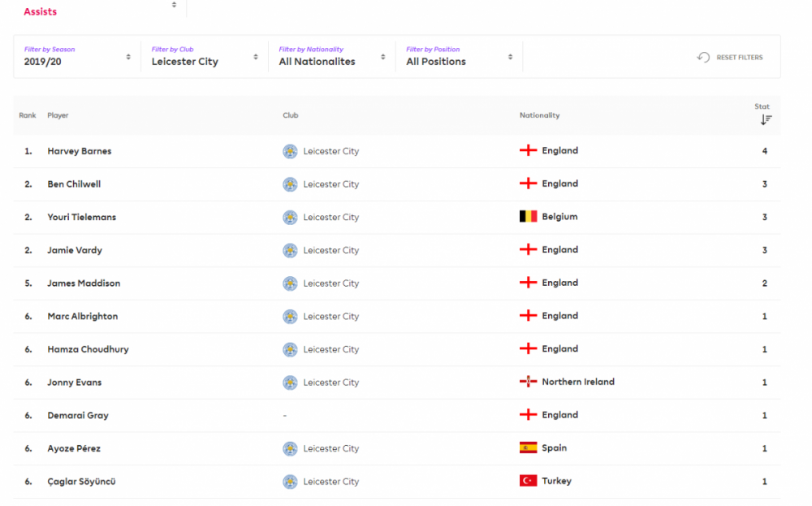Click Leicester City badge in Marc Albrighton row
812x506 pixels.
[290, 317]
